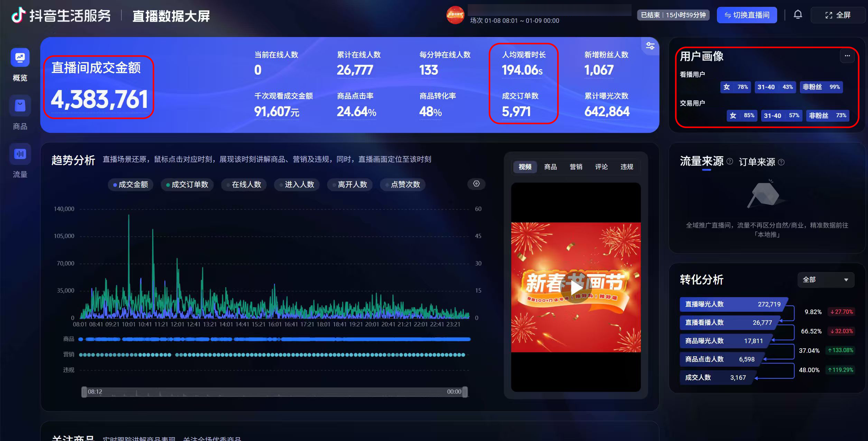Open the 流量 traffic sidebar icon
868x441 pixels.
20,154
